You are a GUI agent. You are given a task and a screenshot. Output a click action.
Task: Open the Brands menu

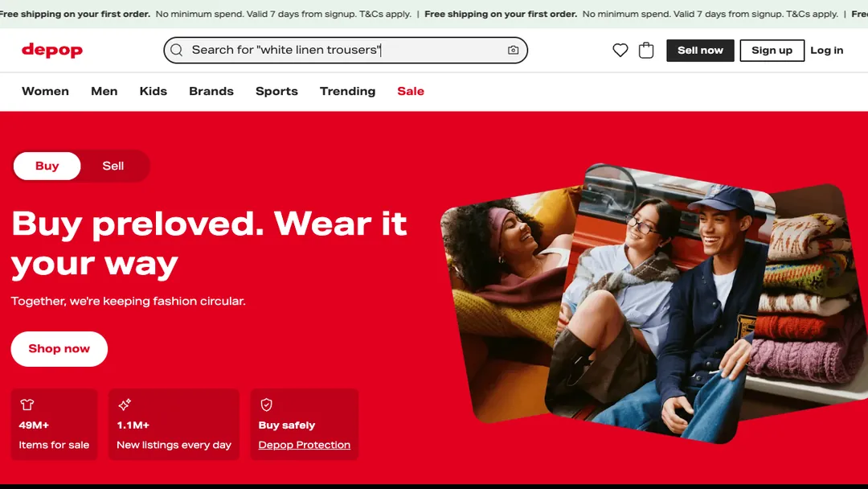(x=211, y=92)
